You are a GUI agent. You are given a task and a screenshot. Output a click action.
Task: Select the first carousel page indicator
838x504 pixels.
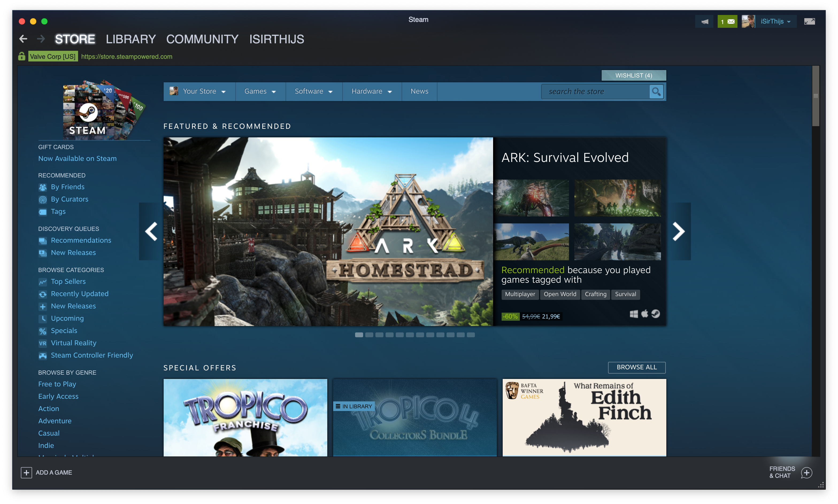coord(359,335)
